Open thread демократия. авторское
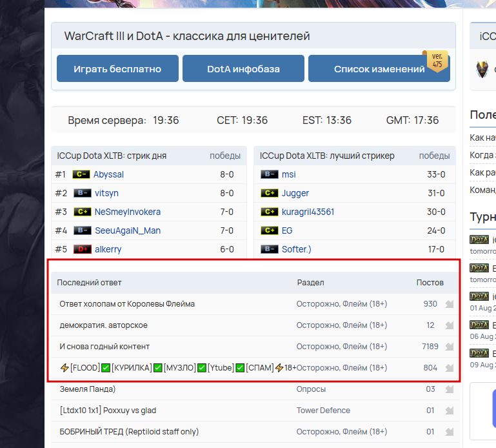496x448 pixels. 103,325
